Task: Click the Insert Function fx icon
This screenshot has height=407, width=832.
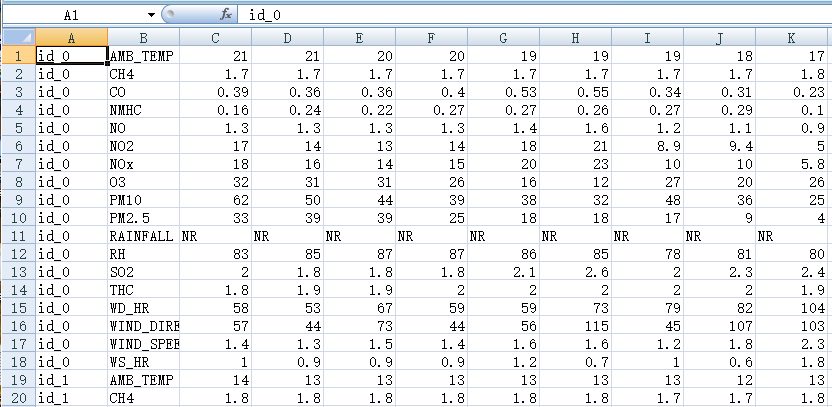Action: tap(226, 15)
